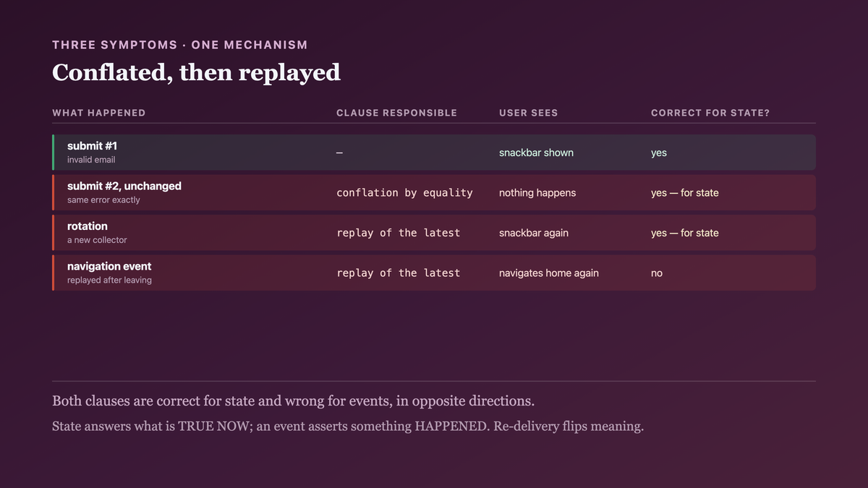Click the line beginning 'State answers what is TRUE NOW'
Viewport: 868px width, 488px height.
click(348, 427)
